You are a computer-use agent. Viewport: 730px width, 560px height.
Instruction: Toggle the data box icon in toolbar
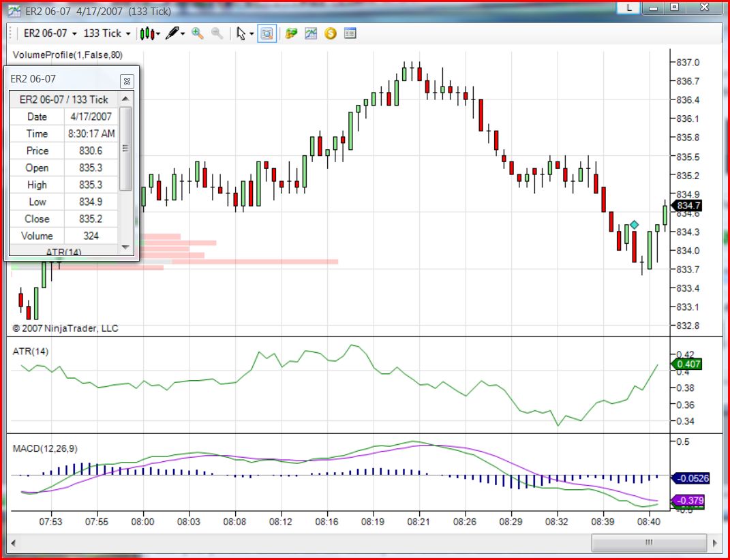tap(267, 33)
